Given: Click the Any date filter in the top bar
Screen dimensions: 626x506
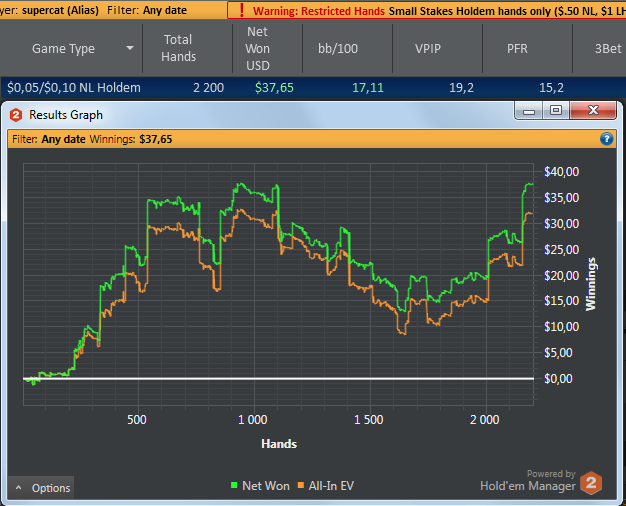Looking at the screenshot, I should point(164,10).
